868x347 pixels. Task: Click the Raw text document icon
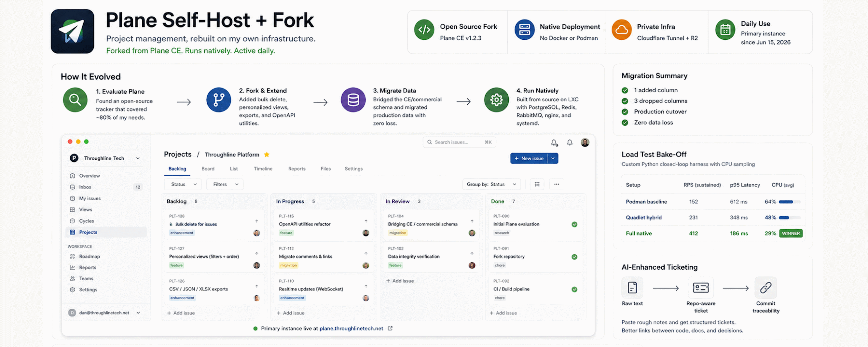[x=632, y=288]
